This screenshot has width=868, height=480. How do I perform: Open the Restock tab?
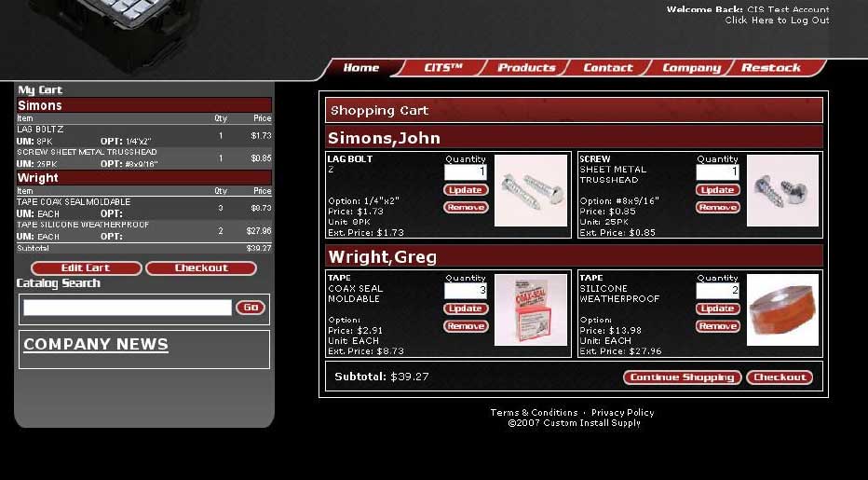[770, 68]
